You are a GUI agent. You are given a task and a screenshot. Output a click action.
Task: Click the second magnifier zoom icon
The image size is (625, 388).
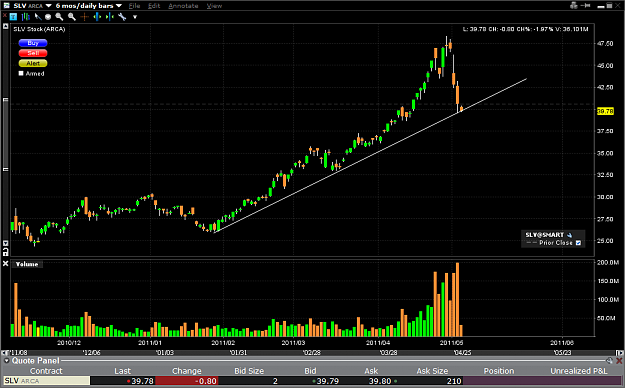72,17
